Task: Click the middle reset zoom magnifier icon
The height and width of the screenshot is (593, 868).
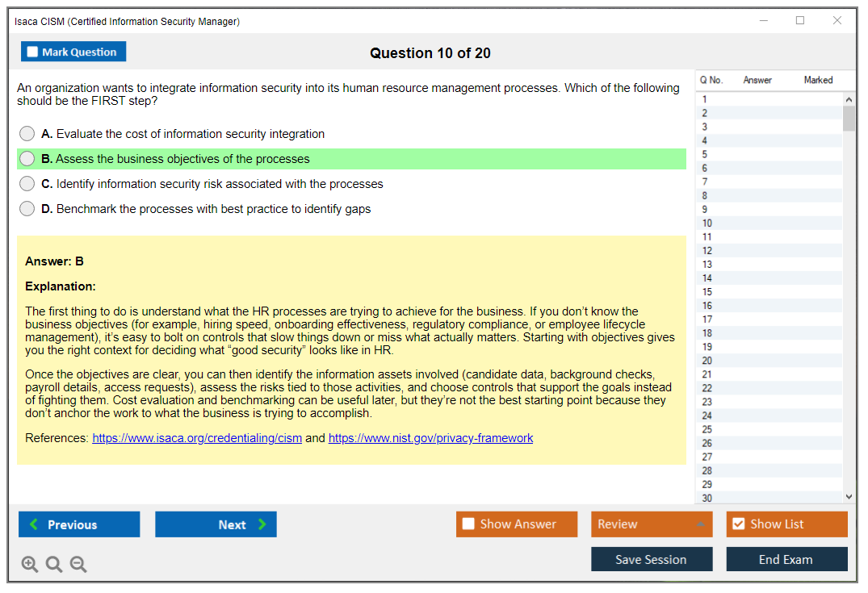Action: 54,564
